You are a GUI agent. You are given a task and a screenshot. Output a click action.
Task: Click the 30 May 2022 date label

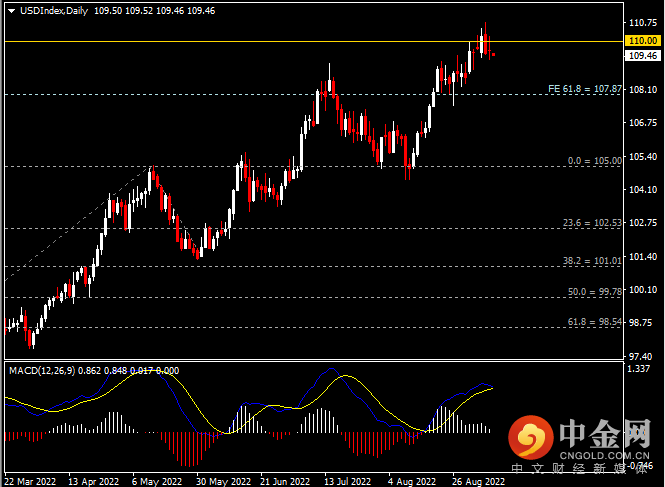click(223, 481)
